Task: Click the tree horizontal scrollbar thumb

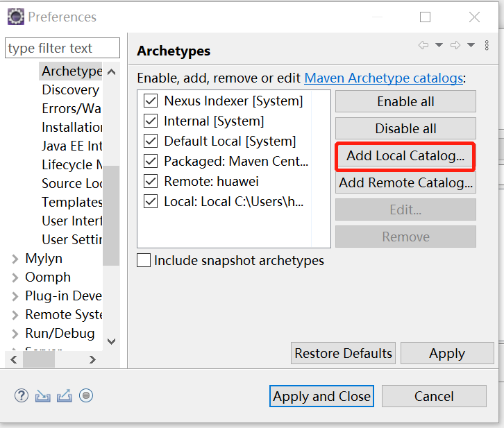Action: 39,359
